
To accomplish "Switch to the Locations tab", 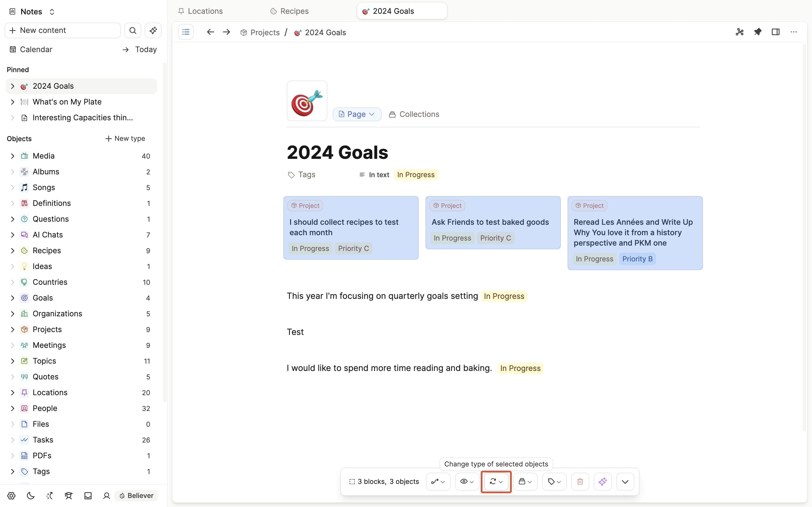I will [205, 11].
